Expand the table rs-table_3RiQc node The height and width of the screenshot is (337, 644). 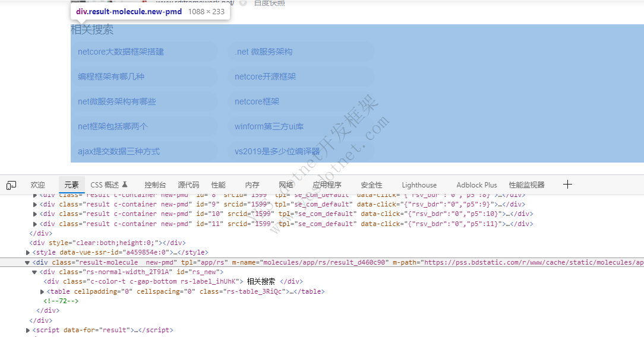[42, 292]
